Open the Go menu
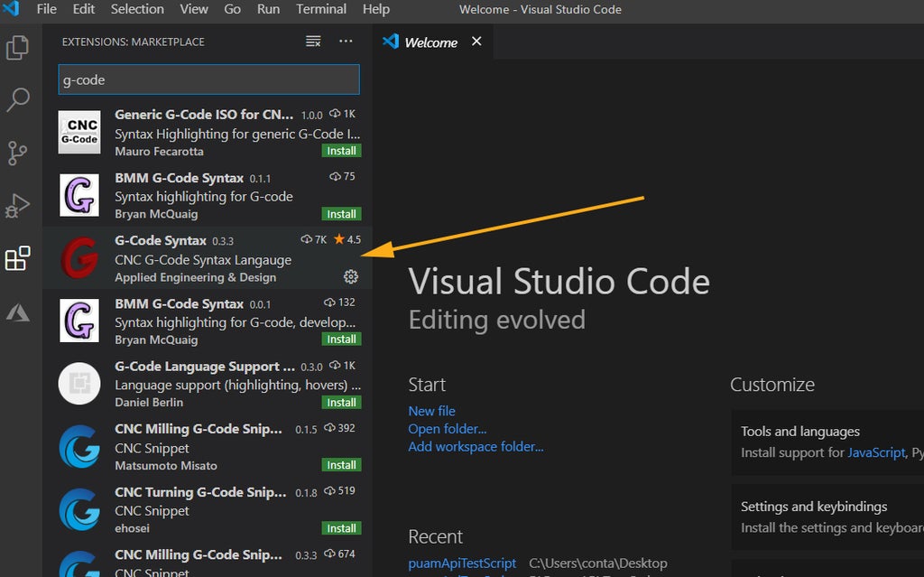Screen dimensions: 924x577 point(232,9)
